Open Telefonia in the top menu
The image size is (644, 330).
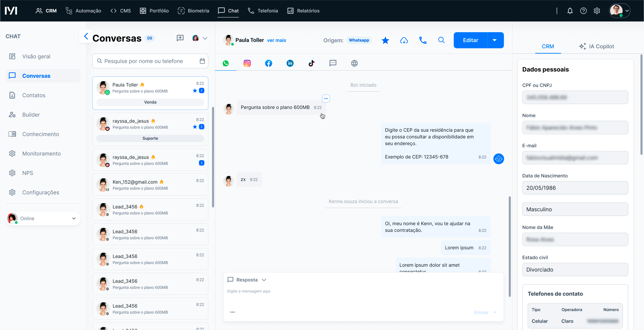click(x=263, y=11)
